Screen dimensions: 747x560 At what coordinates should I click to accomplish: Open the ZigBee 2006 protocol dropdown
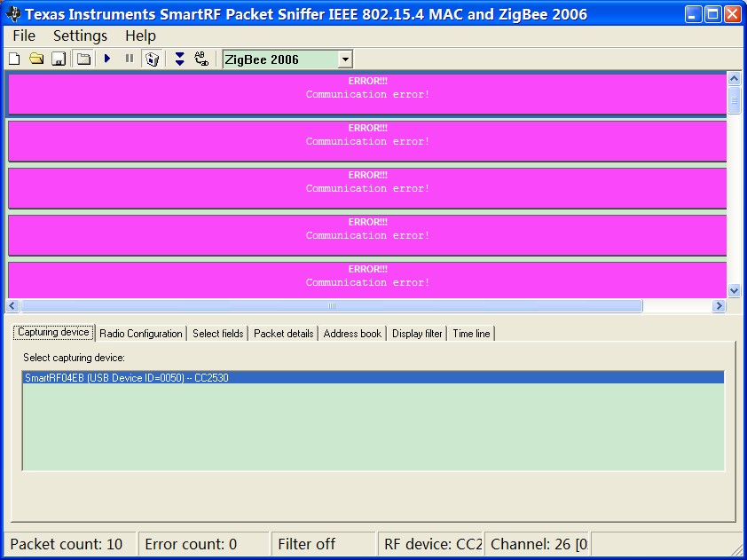(x=345, y=59)
